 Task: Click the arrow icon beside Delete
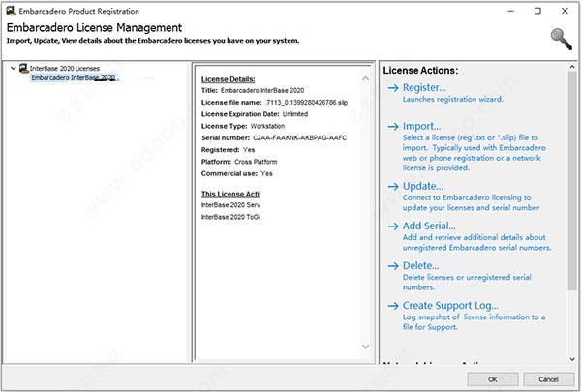[393, 266]
